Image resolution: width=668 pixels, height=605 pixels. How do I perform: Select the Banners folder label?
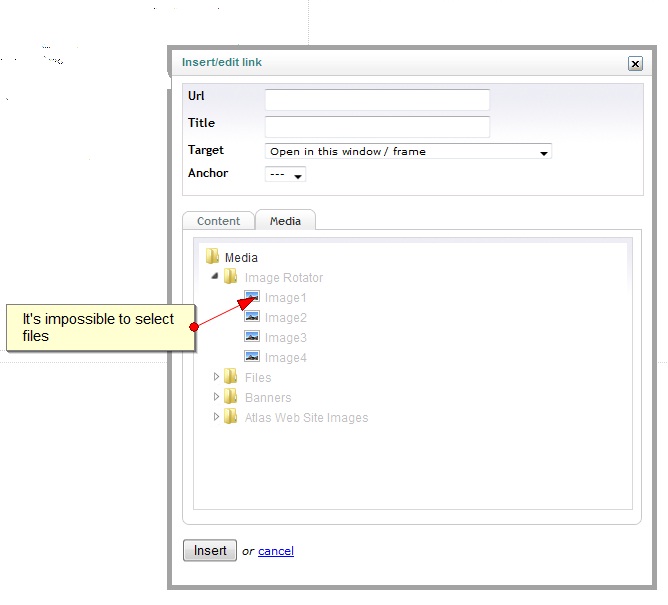(x=268, y=398)
